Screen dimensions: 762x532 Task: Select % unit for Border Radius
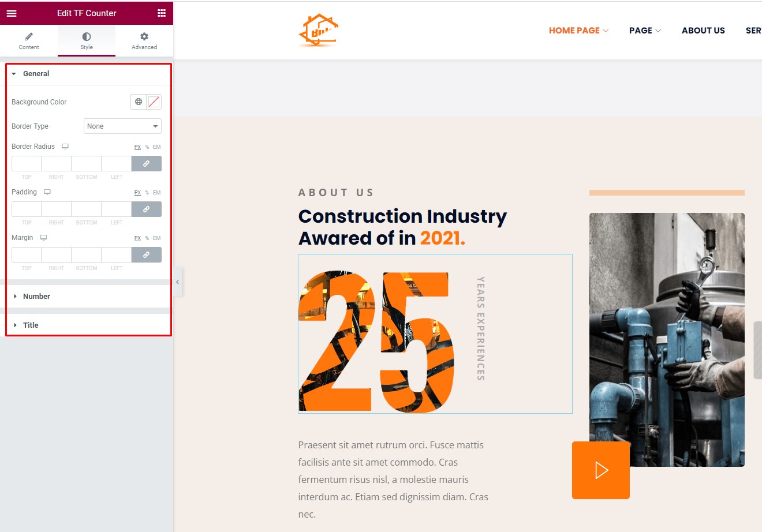(x=147, y=147)
